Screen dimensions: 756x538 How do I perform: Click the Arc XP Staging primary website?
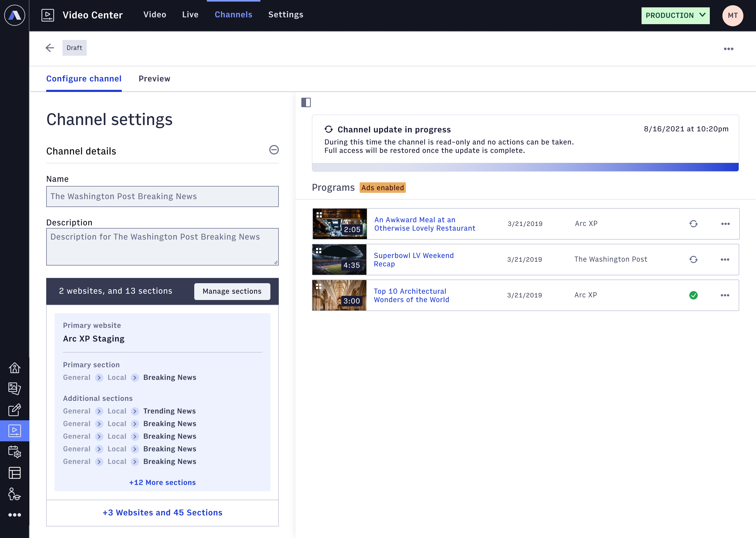[x=94, y=339]
